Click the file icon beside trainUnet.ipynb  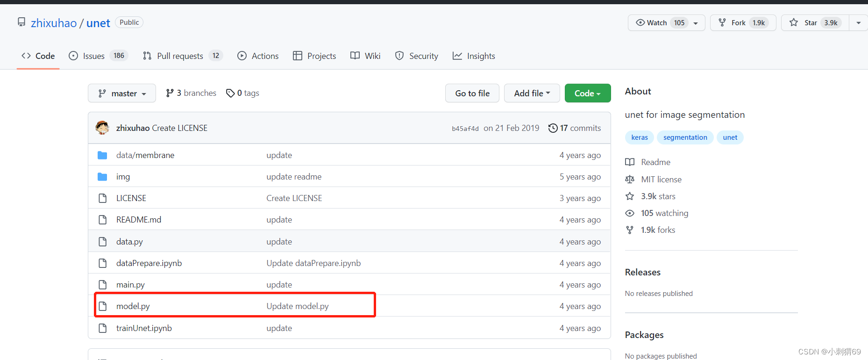click(x=103, y=328)
